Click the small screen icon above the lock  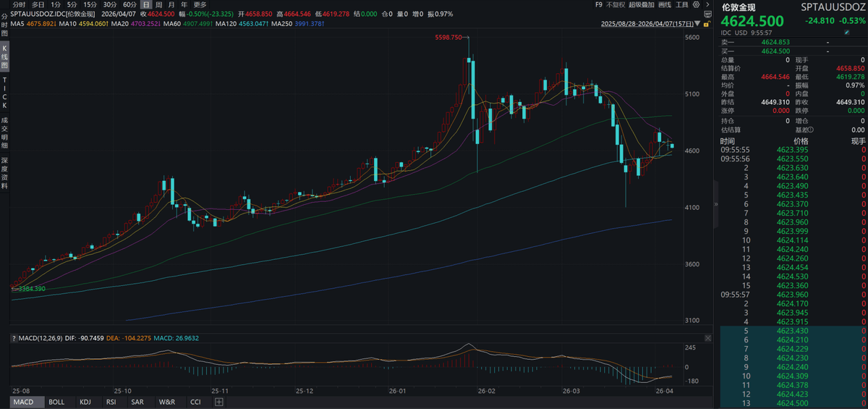click(706, 14)
